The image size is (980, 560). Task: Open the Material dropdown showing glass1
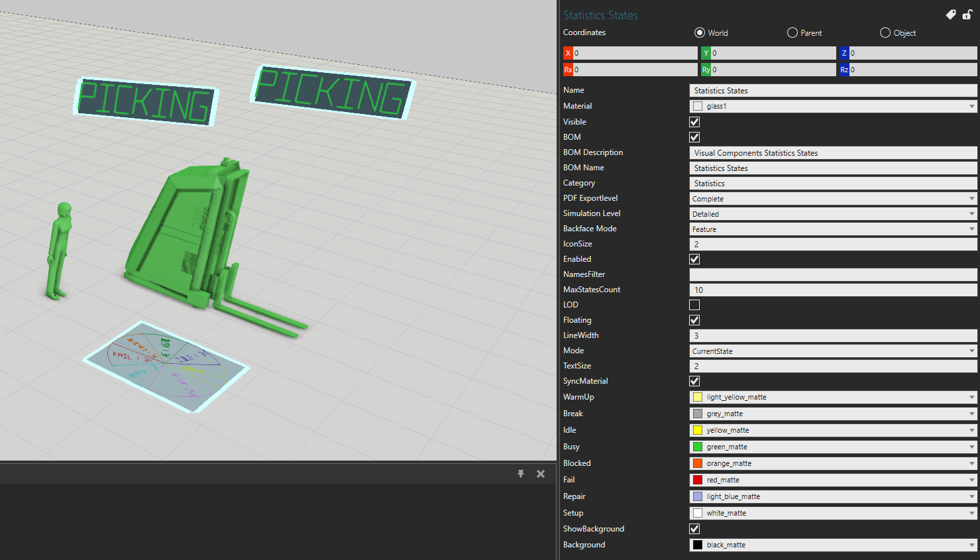[833, 106]
